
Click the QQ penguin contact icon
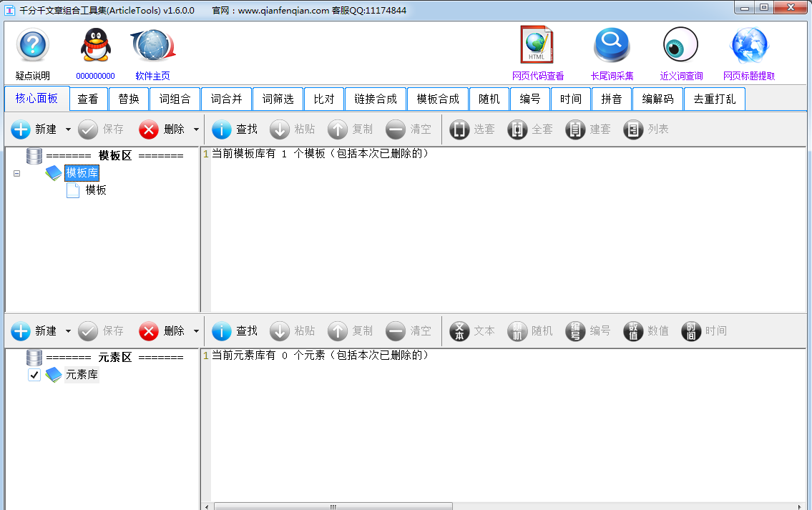pos(95,46)
